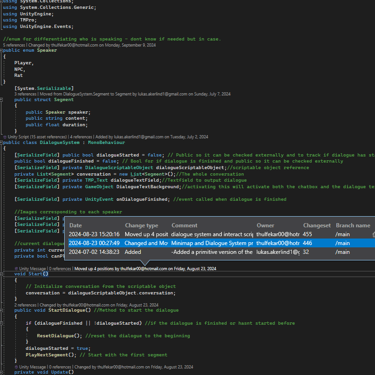The image size is (375, 375).
Task: Click the Owner column header
Action: (x=265, y=226)
